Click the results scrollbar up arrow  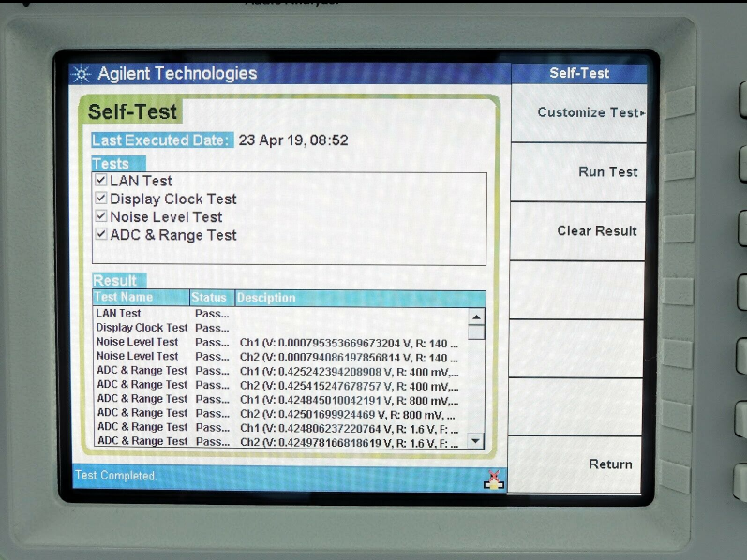476,316
